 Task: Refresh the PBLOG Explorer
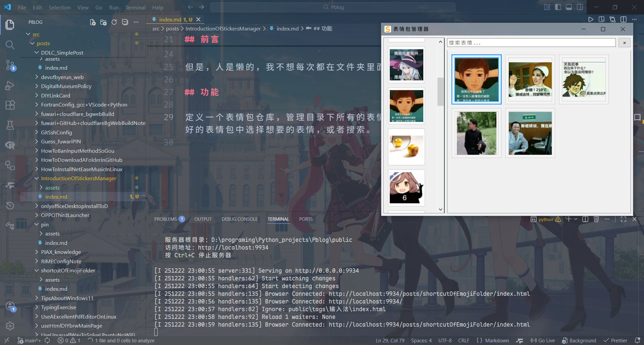[114, 22]
